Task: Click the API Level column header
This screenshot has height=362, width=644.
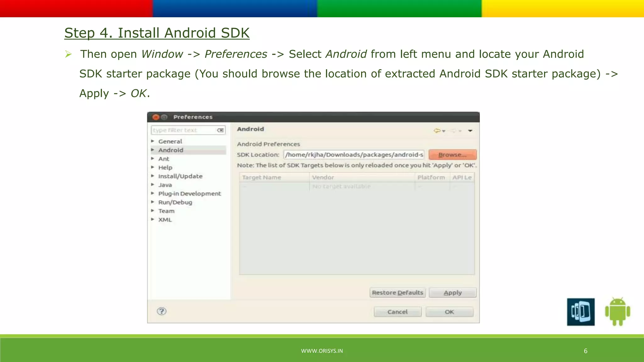Action: 462,177
